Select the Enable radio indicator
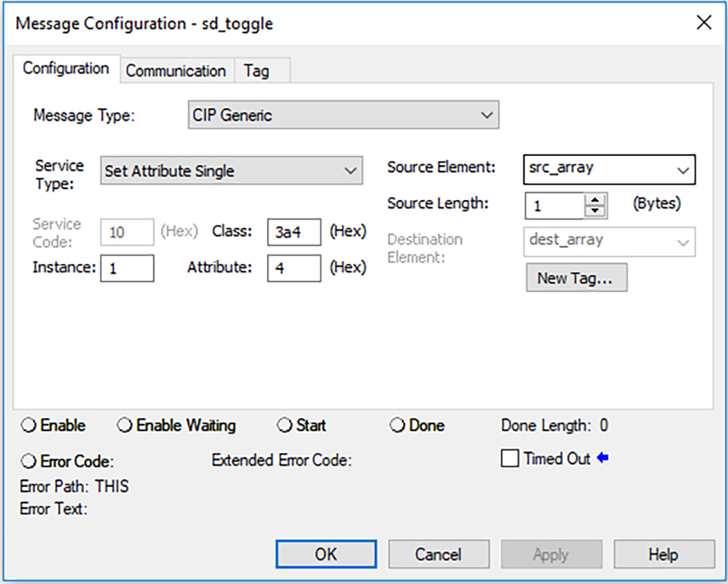Image resolution: width=728 pixels, height=584 pixels. coord(30,425)
